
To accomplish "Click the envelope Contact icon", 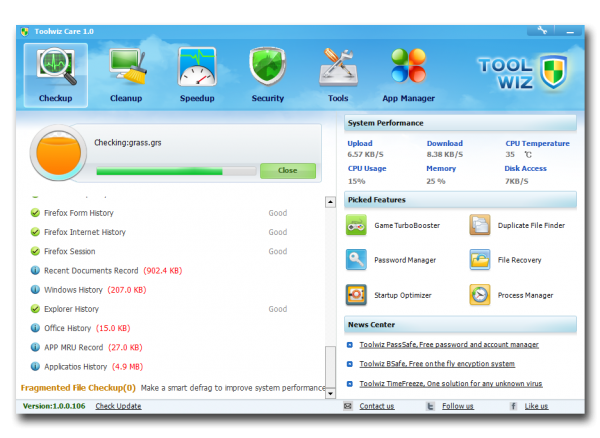I will [x=348, y=406].
